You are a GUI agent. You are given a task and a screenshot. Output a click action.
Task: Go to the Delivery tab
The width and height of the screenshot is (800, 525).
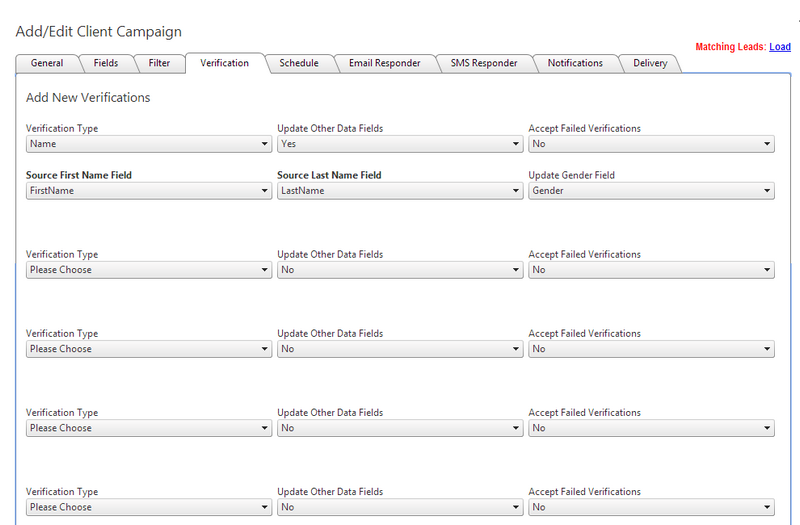pos(650,63)
